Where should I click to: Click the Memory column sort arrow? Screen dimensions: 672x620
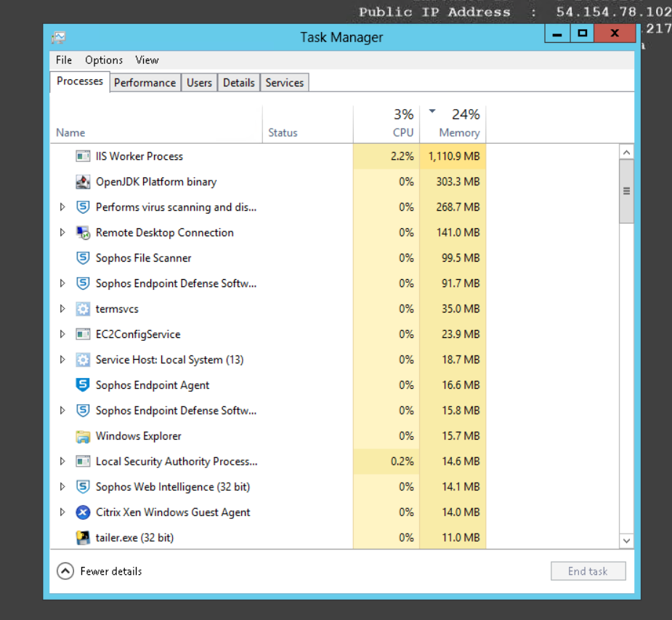[x=432, y=111]
